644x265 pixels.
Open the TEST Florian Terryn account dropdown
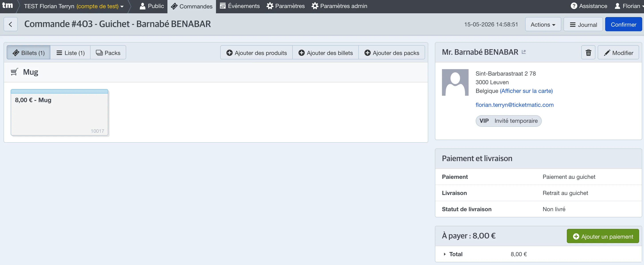point(74,6)
